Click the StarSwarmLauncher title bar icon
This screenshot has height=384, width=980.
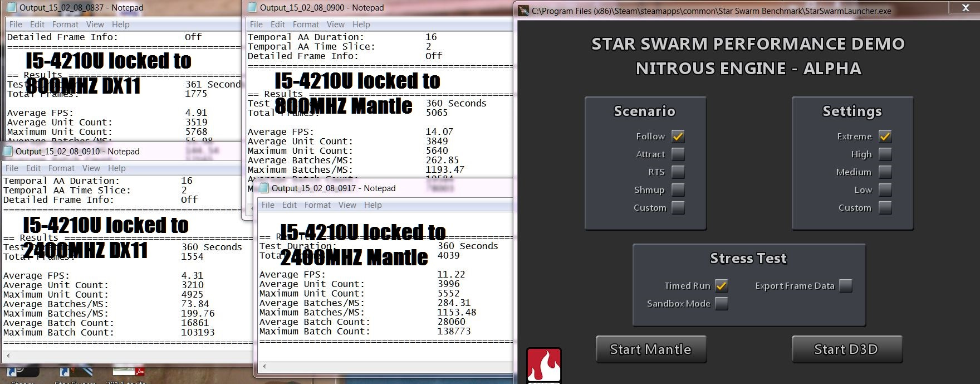tap(523, 11)
